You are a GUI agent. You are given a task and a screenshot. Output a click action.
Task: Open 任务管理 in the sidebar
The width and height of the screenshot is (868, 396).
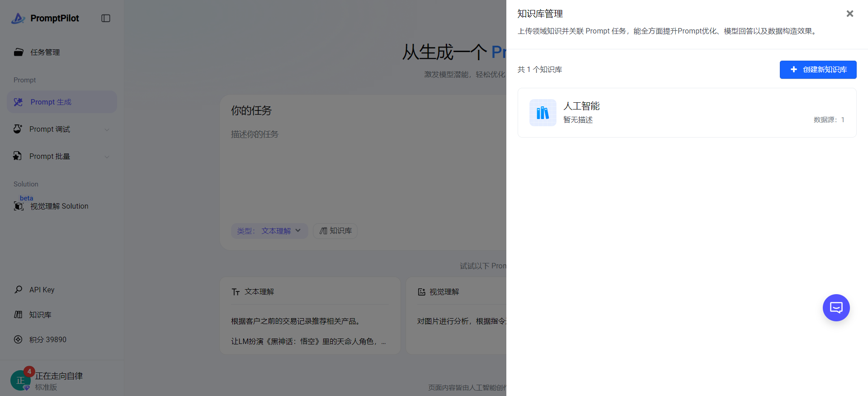coord(62,52)
